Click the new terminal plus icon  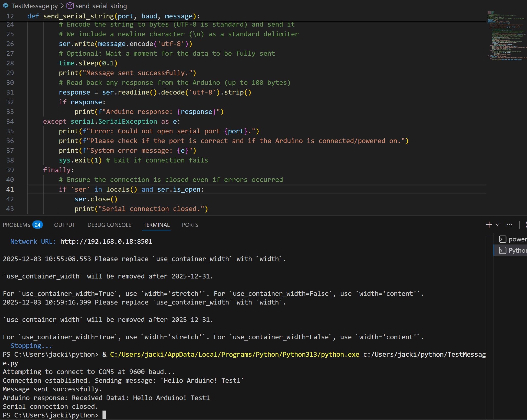click(489, 225)
